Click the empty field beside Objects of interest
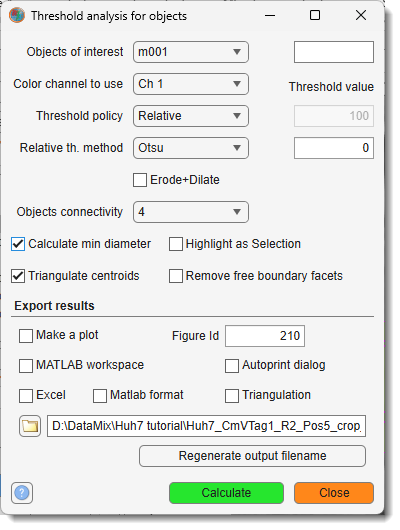This screenshot has width=400, height=530. pyautogui.click(x=334, y=52)
